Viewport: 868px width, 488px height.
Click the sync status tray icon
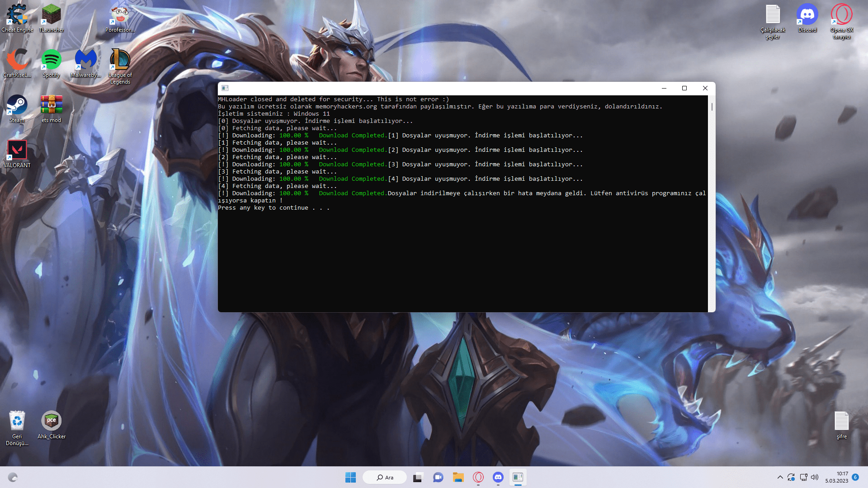(x=791, y=477)
